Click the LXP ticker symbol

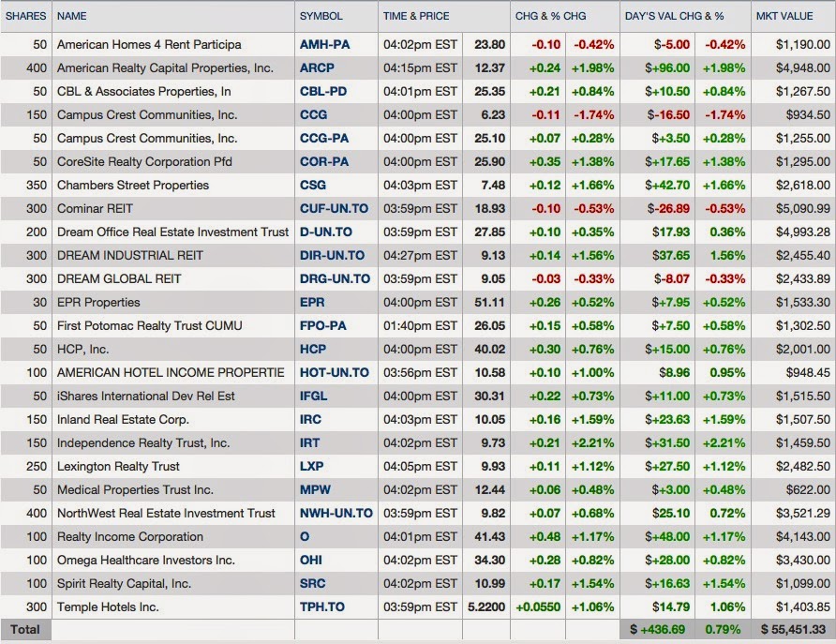point(311,467)
